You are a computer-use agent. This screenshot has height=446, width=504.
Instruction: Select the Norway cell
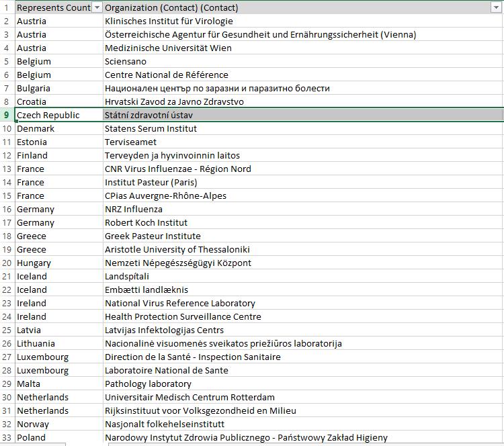59,424
